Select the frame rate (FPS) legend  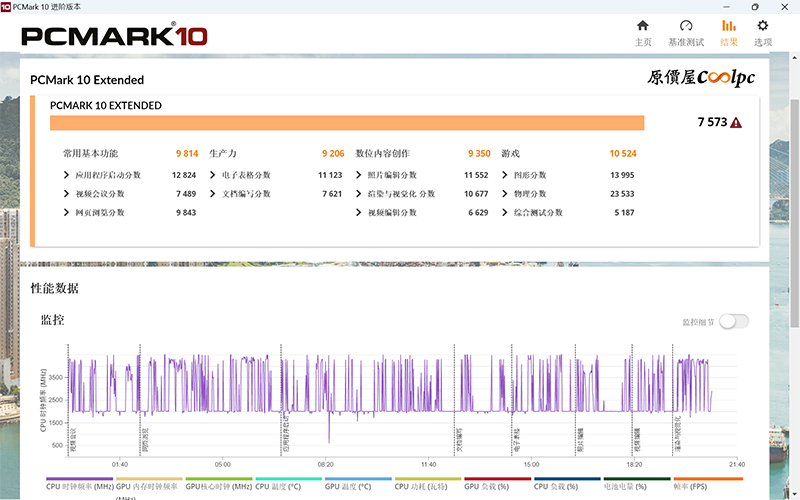(x=708, y=484)
